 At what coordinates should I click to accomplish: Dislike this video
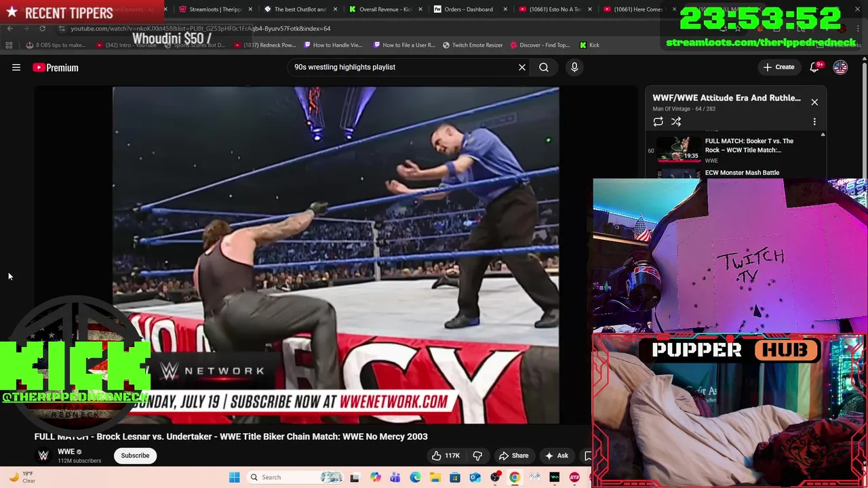pyautogui.click(x=477, y=455)
